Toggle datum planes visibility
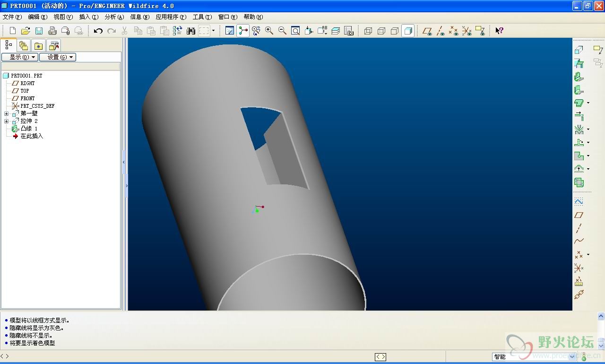605x364 pixels. click(x=427, y=31)
